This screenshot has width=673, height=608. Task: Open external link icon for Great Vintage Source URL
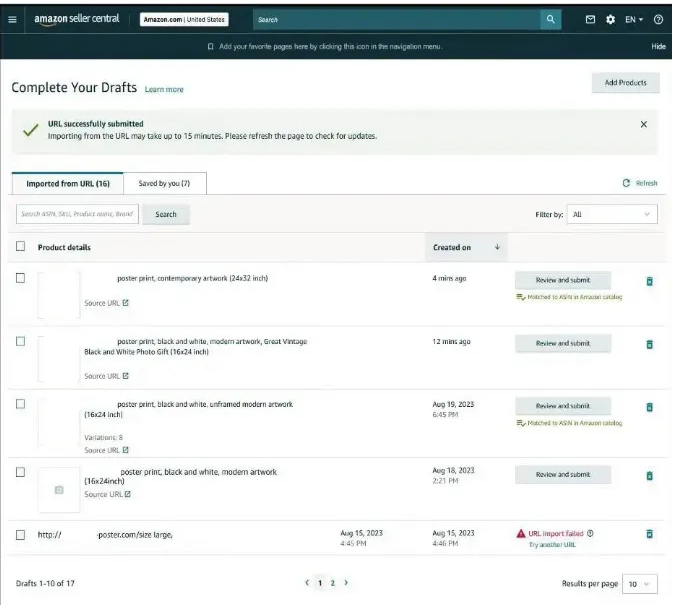[125, 375]
